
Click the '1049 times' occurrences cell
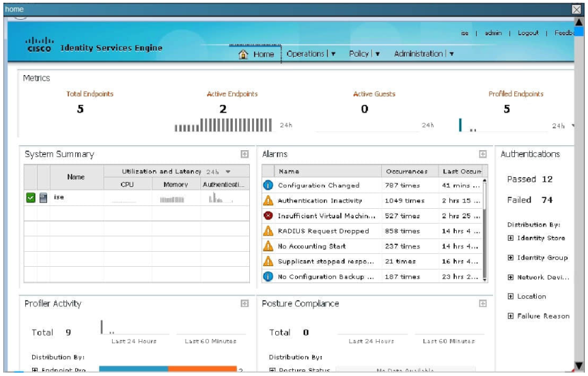[x=404, y=201]
